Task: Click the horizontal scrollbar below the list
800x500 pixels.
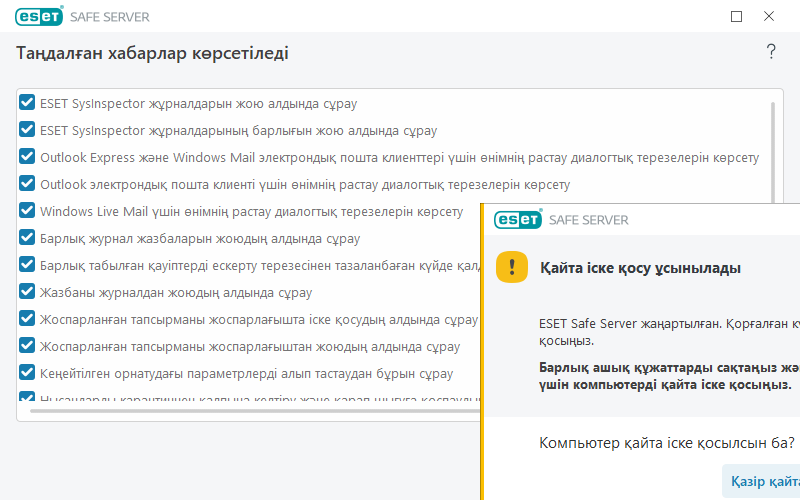Action: pyautogui.click(x=255, y=411)
